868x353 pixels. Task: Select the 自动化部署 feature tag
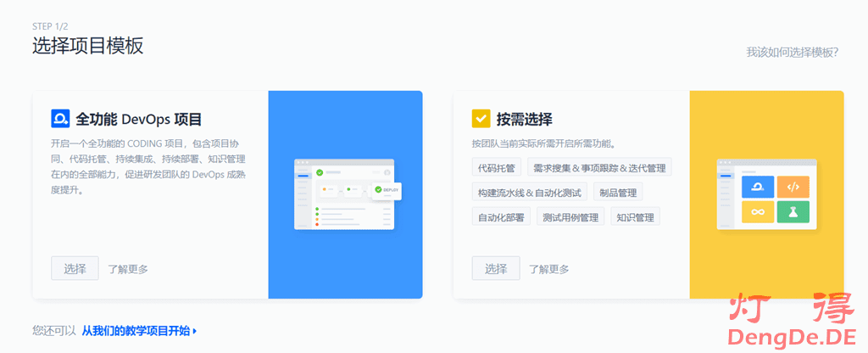501,217
